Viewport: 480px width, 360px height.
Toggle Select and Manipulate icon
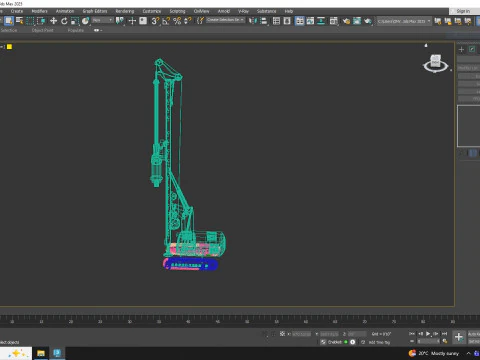tap(132, 21)
